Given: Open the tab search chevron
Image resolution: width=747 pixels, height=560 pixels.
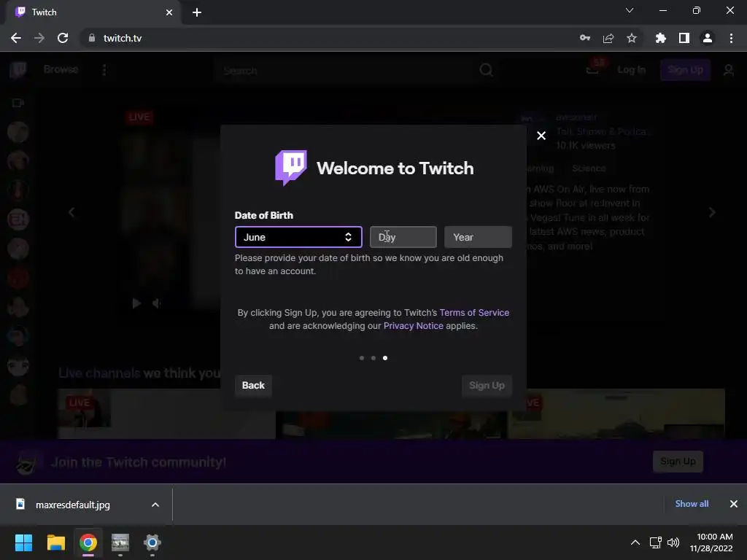Looking at the screenshot, I should pos(630,10).
